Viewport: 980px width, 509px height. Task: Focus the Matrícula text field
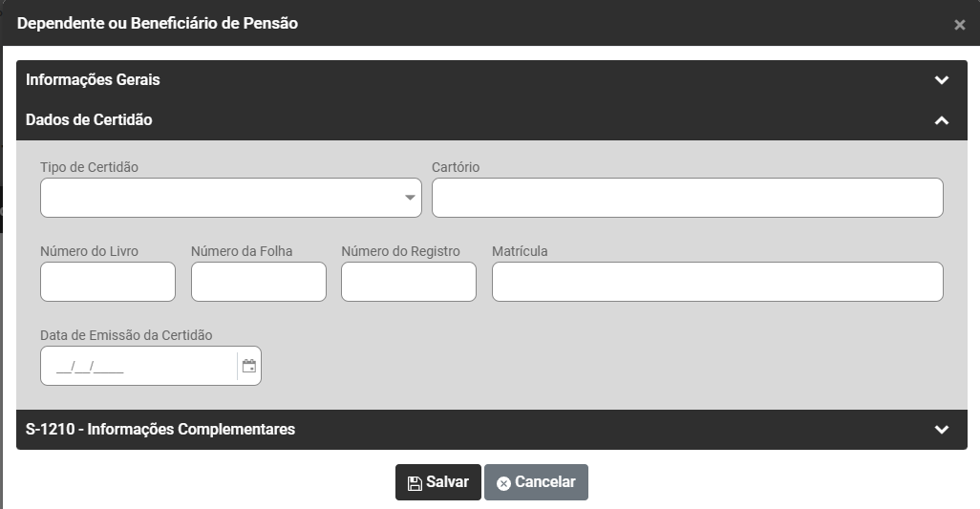(717, 282)
